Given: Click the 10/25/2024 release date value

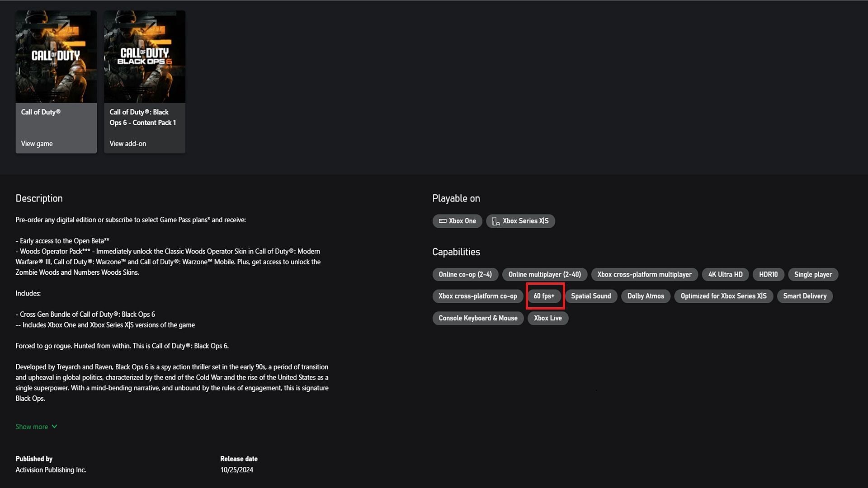Looking at the screenshot, I should point(236,470).
